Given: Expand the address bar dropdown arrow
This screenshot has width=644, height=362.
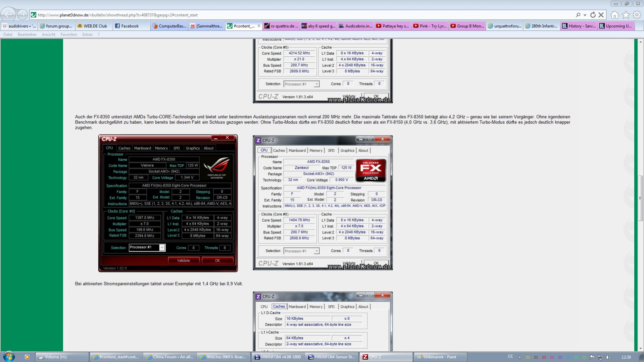Looking at the screenshot, I should click(x=585, y=15).
